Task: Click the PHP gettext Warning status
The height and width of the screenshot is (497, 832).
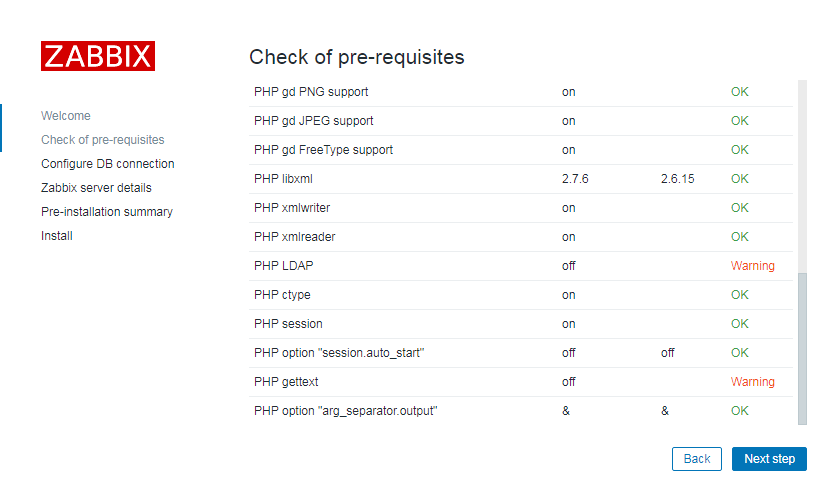Action: (x=752, y=382)
